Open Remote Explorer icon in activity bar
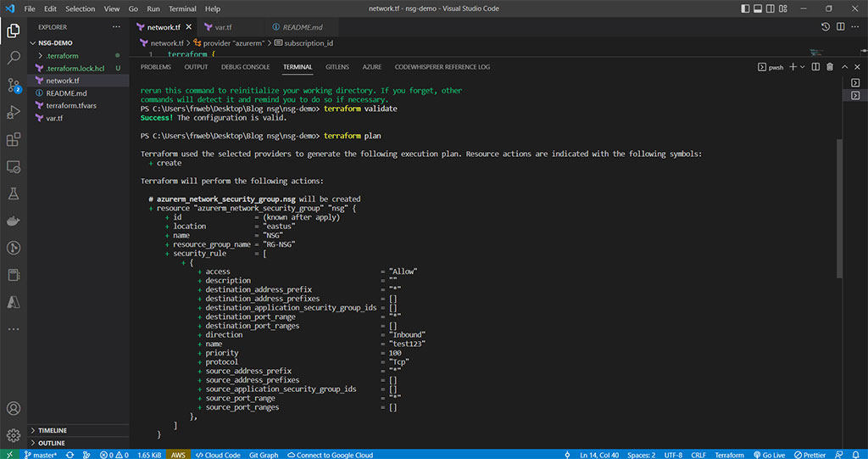Viewport: 868px width, 459px height. pyautogui.click(x=14, y=166)
